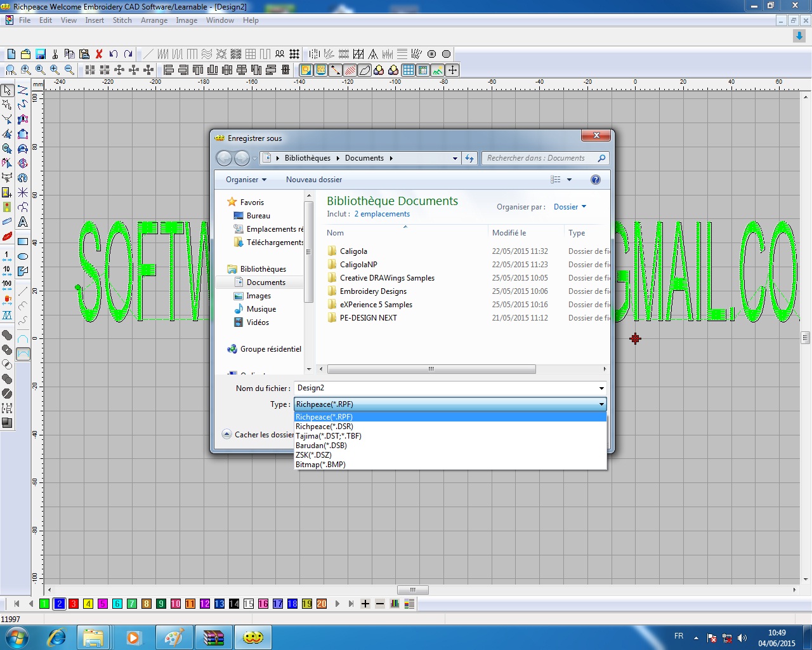The height and width of the screenshot is (650, 812).
Task: Open the address bar history dropdown arrow
Action: pyautogui.click(x=455, y=158)
